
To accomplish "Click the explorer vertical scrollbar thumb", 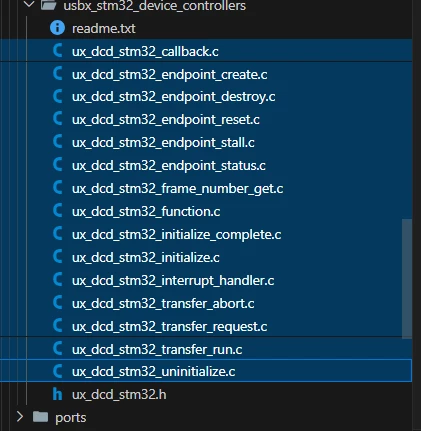I will 407,279.
